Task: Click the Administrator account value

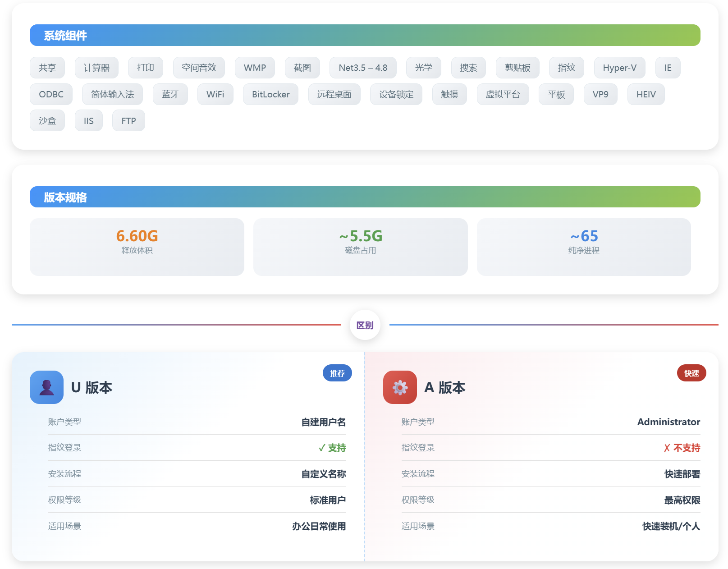Action: (668, 422)
